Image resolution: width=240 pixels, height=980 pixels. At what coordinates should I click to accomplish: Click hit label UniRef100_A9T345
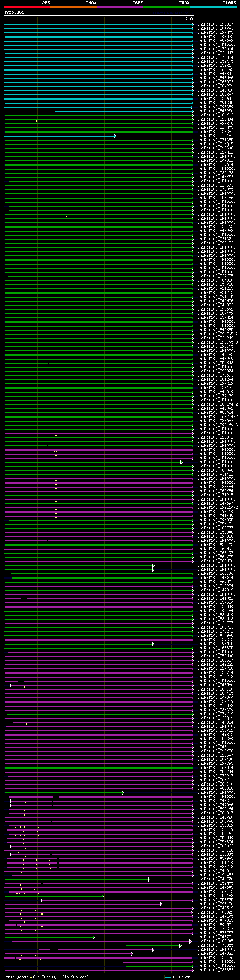click(x=215, y=103)
